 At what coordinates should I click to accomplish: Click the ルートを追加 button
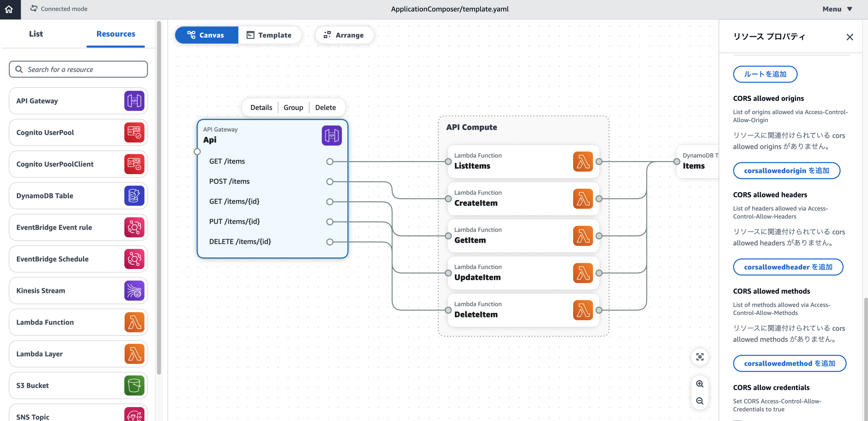[x=765, y=74]
